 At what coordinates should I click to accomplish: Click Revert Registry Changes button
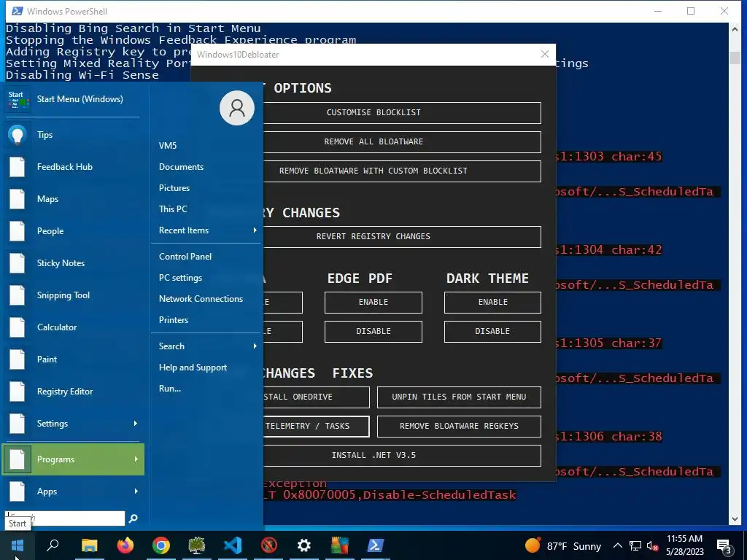pyautogui.click(x=402, y=237)
